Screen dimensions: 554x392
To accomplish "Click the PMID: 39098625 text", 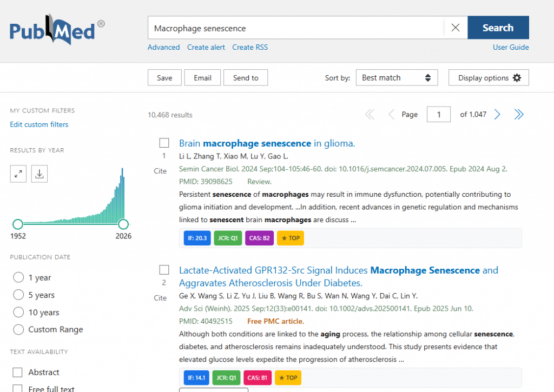I will [x=206, y=182].
